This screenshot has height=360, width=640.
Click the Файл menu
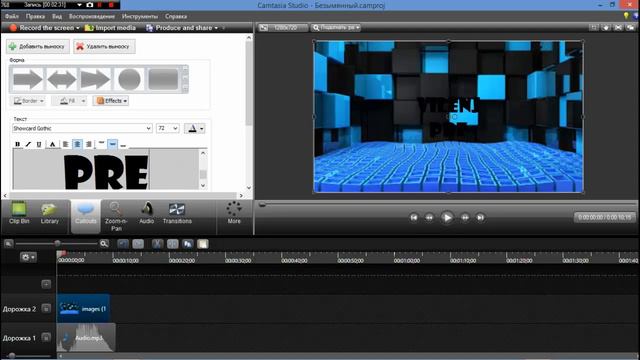coord(12,16)
